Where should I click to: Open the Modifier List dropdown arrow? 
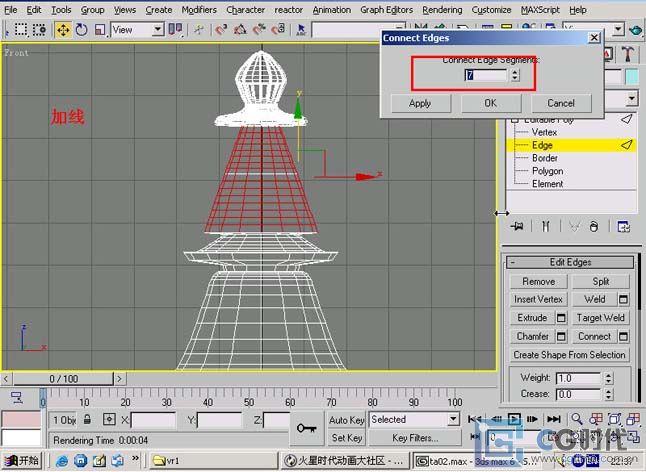(x=632, y=98)
